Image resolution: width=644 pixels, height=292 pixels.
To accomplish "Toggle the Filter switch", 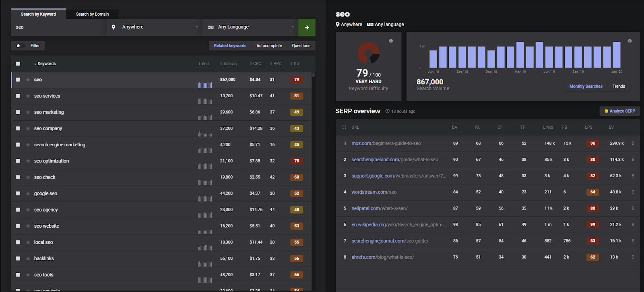I will point(20,46).
